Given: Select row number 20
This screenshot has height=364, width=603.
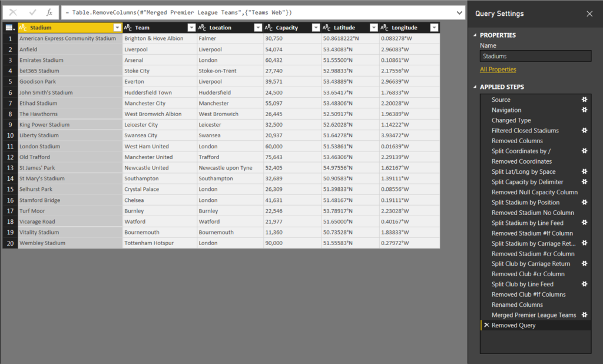Looking at the screenshot, I should [x=11, y=243].
